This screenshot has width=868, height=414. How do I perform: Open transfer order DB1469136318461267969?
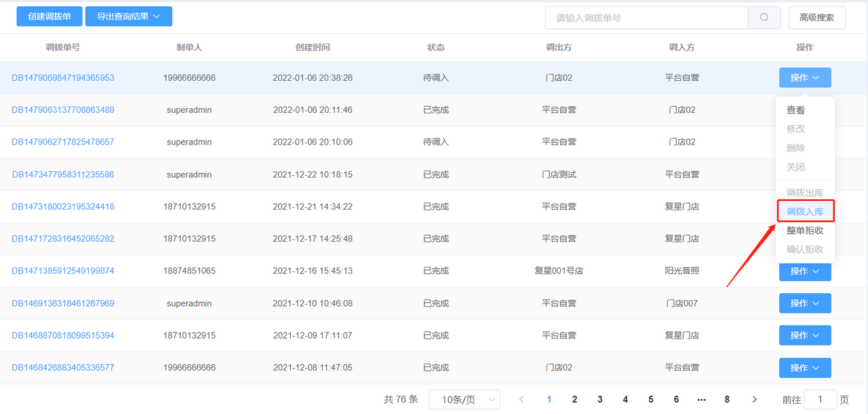tap(63, 303)
